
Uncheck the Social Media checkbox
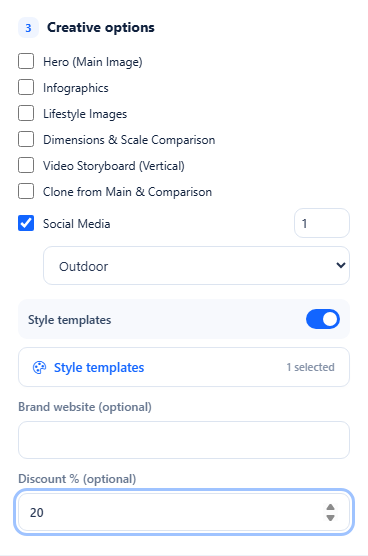pyautogui.click(x=26, y=223)
